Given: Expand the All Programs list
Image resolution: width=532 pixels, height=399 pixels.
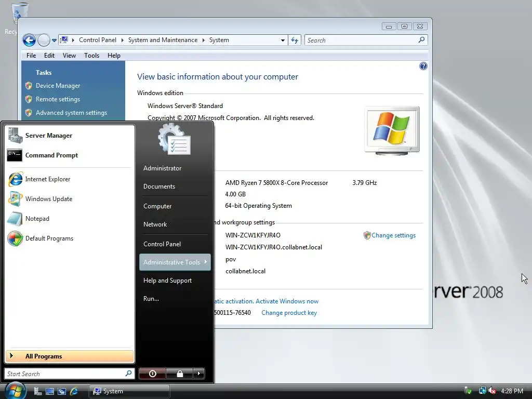Looking at the screenshot, I should click(x=70, y=356).
